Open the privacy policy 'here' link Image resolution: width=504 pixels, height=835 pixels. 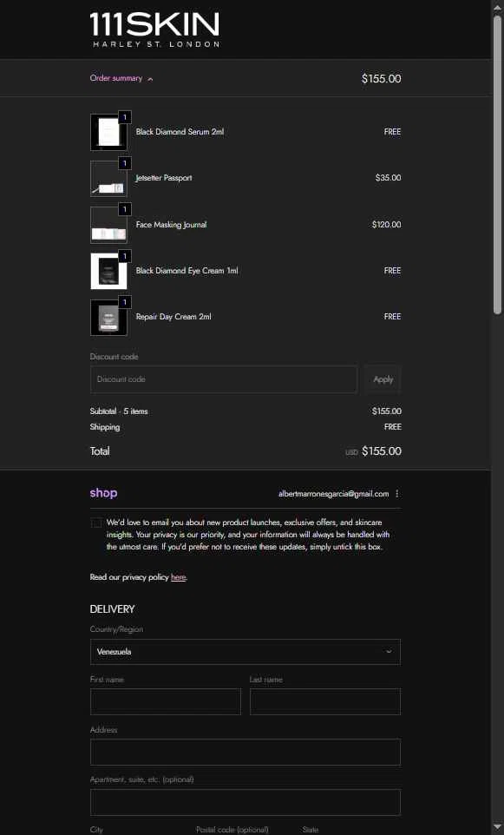pos(179,577)
